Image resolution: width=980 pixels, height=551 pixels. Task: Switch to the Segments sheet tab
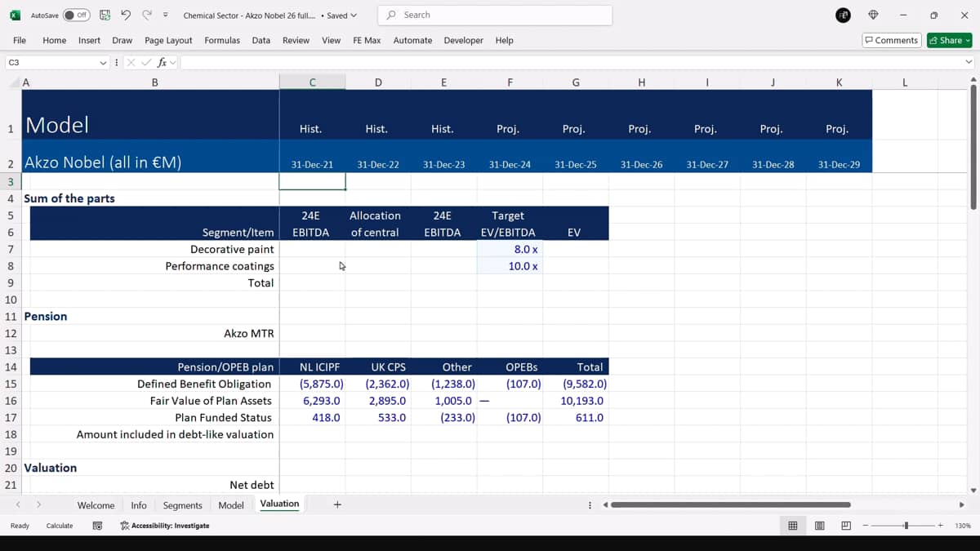(x=182, y=505)
